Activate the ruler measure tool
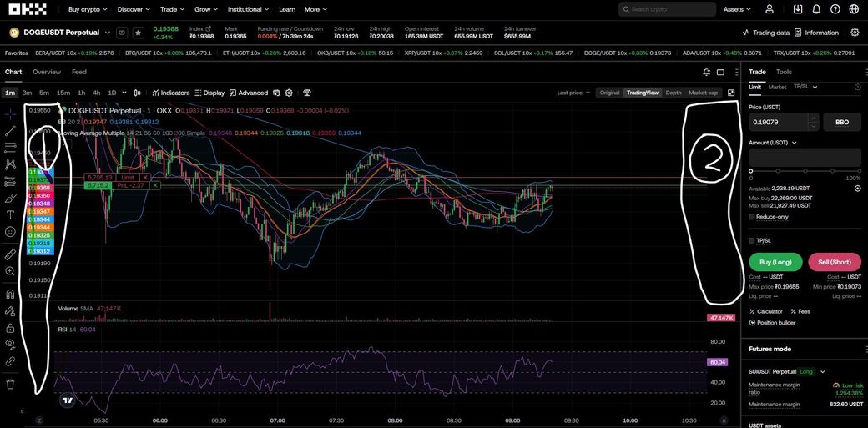Screen dimensions: 868x428 (x=10, y=254)
